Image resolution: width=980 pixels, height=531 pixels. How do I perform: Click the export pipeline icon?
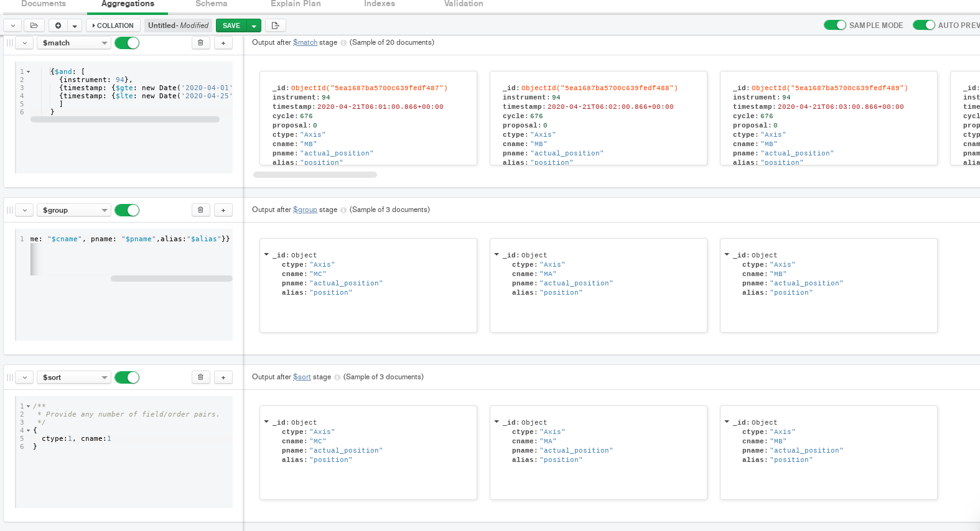275,25
